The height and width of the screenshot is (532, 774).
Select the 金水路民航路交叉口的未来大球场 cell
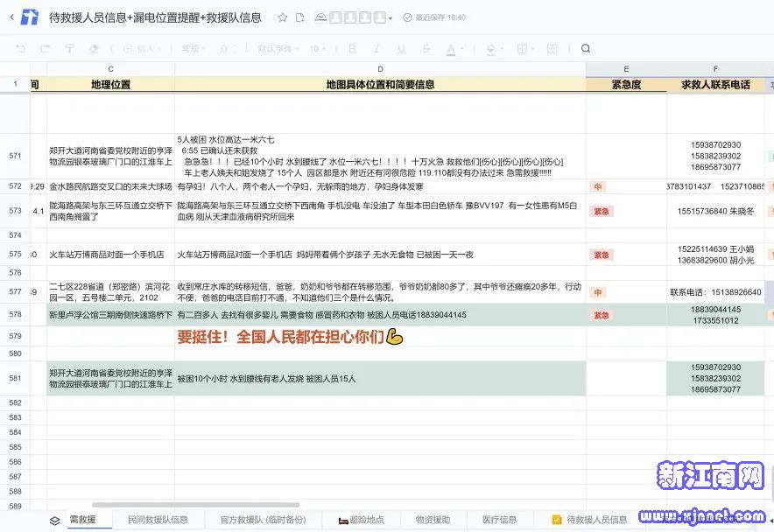[110, 186]
